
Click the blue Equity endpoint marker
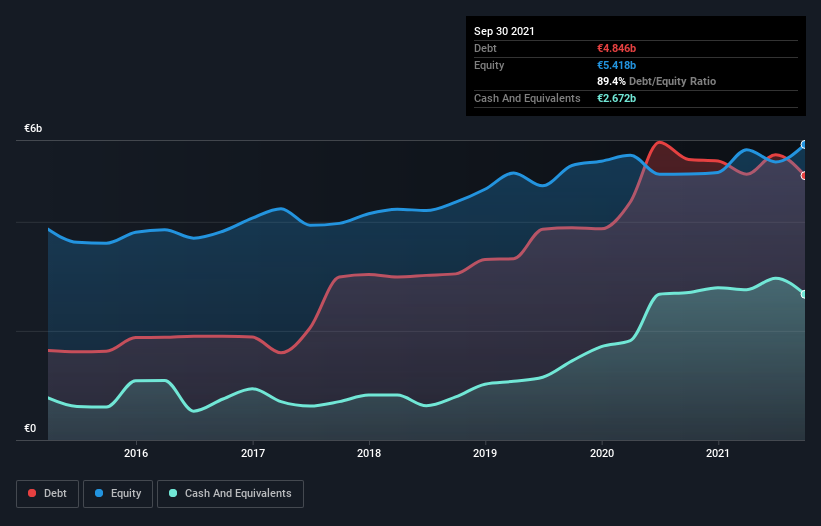coord(804,145)
